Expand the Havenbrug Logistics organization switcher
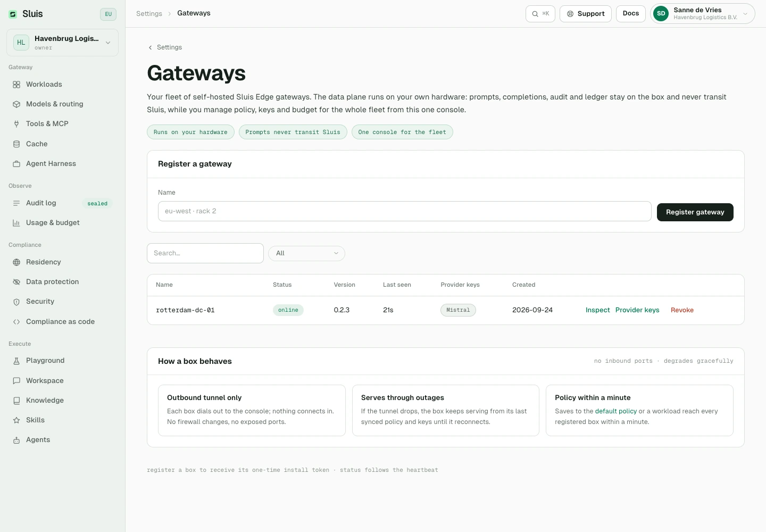This screenshot has width=766, height=532. click(x=62, y=43)
